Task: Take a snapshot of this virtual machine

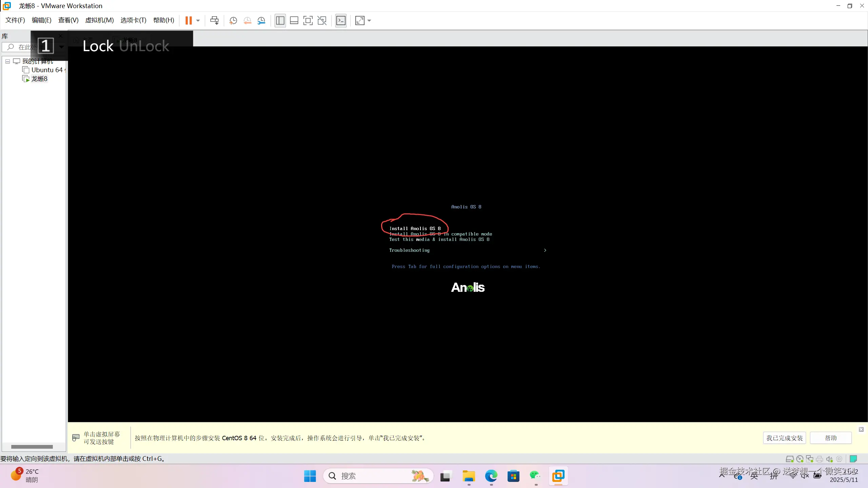Action: 233,20
